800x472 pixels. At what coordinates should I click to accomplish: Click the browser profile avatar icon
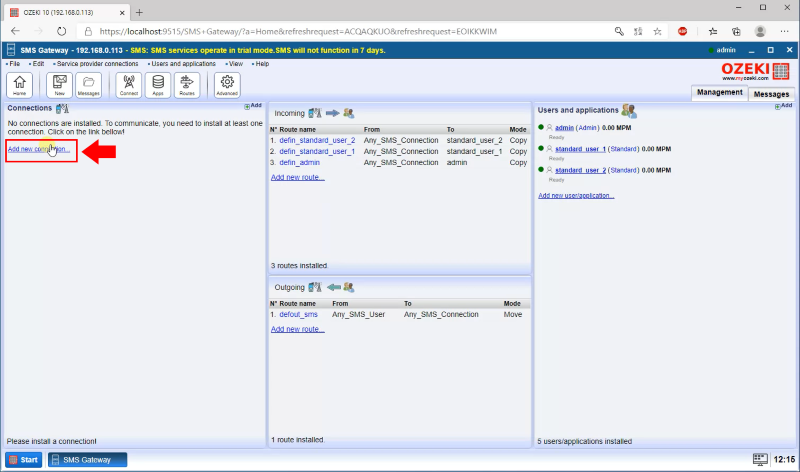click(x=760, y=32)
